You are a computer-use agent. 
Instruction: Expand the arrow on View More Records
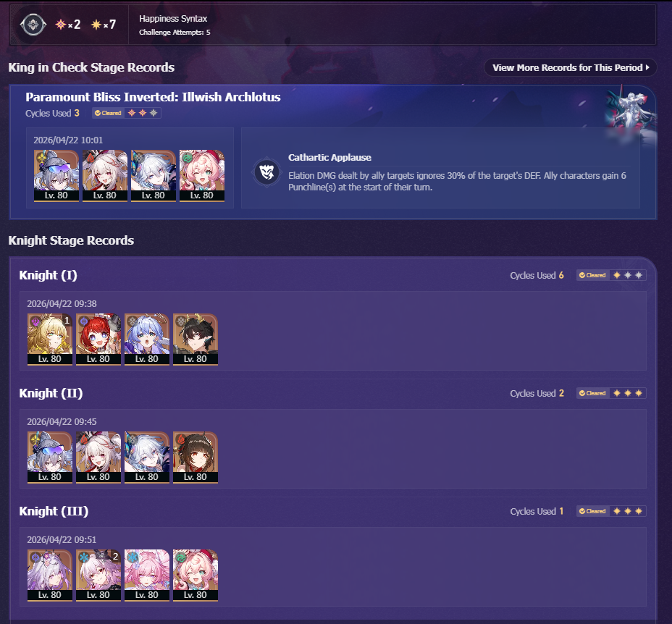[647, 68]
